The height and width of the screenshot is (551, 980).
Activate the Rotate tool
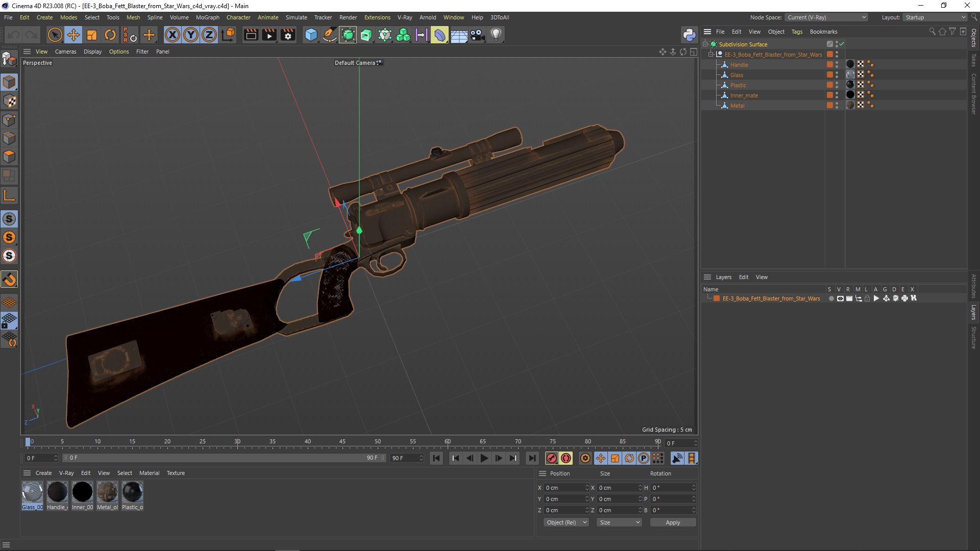(110, 35)
